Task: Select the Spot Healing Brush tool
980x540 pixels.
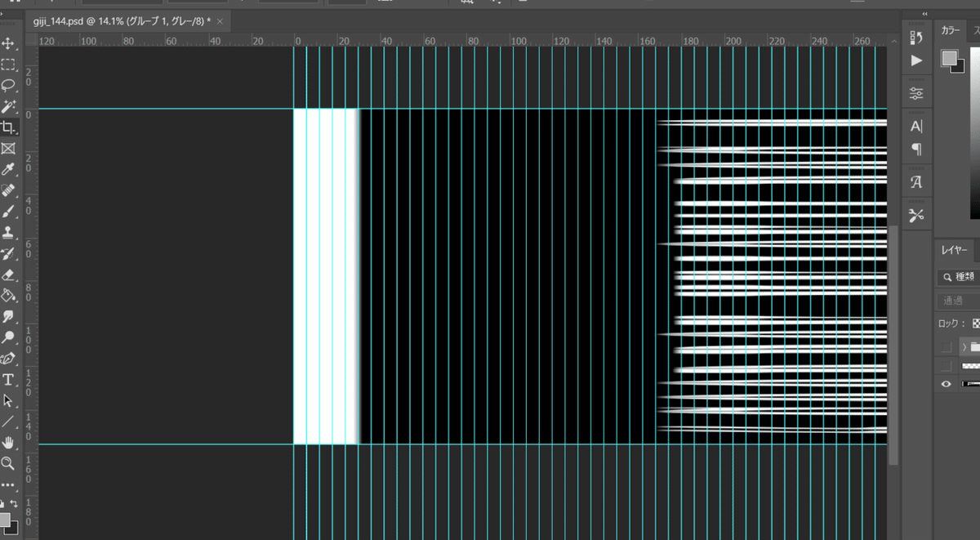Action: click(x=8, y=190)
